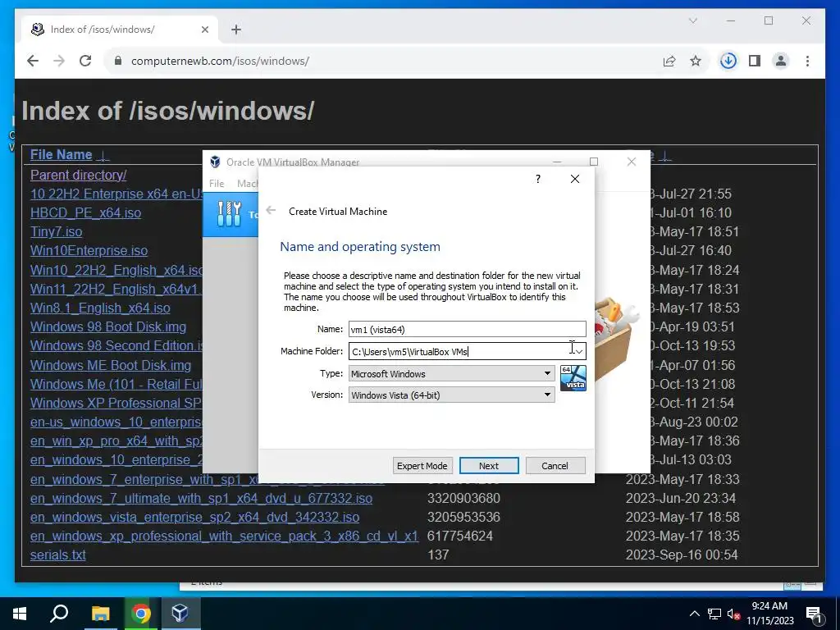Go back in Chrome

(x=33, y=61)
